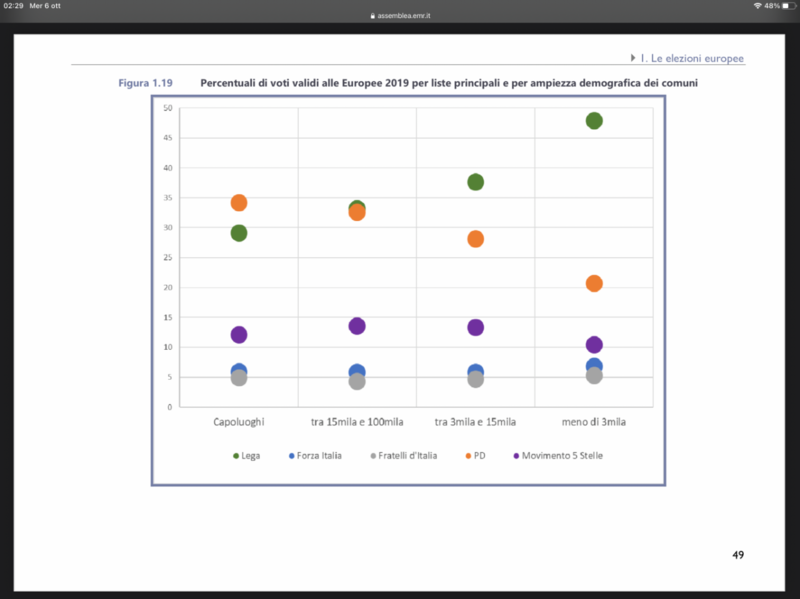
Task: Click page number 49
Action: pyautogui.click(x=738, y=554)
